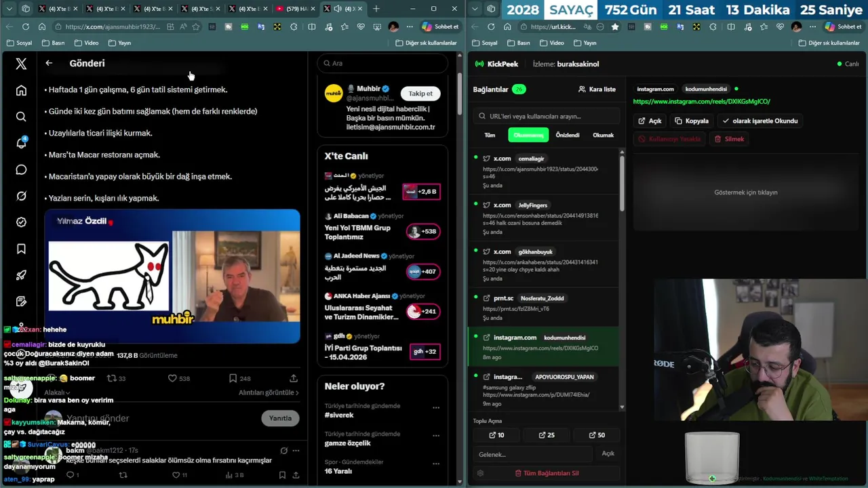Open Sohbet et Copilot in left browser
Screen dimensions: 868x488
tap(441, 26)
